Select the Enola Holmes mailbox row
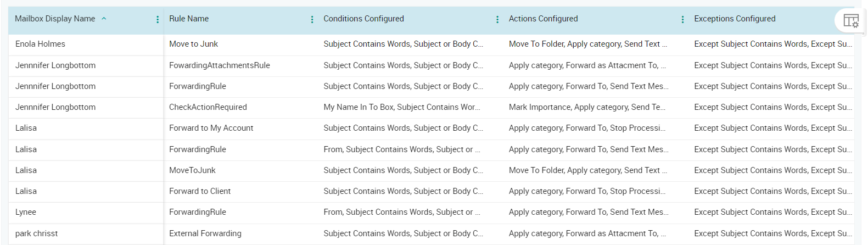The image size is (868, 245). point(40,44)
